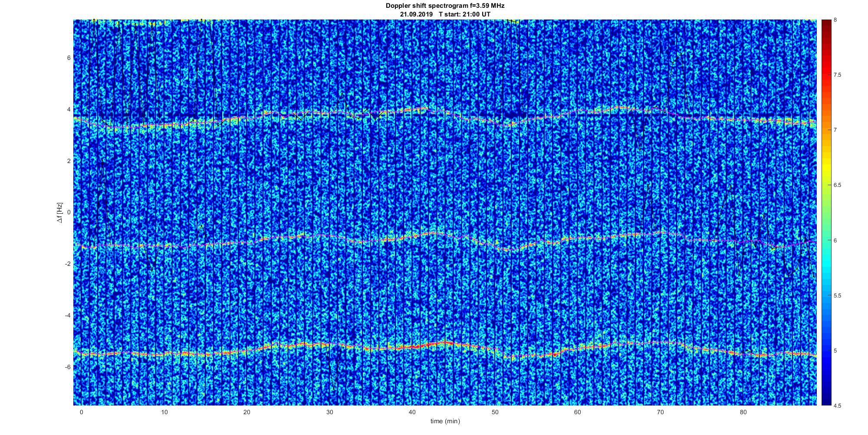Click the x-axis label 'time (min)'
This screenshot has height=435, width=868.
[445, 421]
